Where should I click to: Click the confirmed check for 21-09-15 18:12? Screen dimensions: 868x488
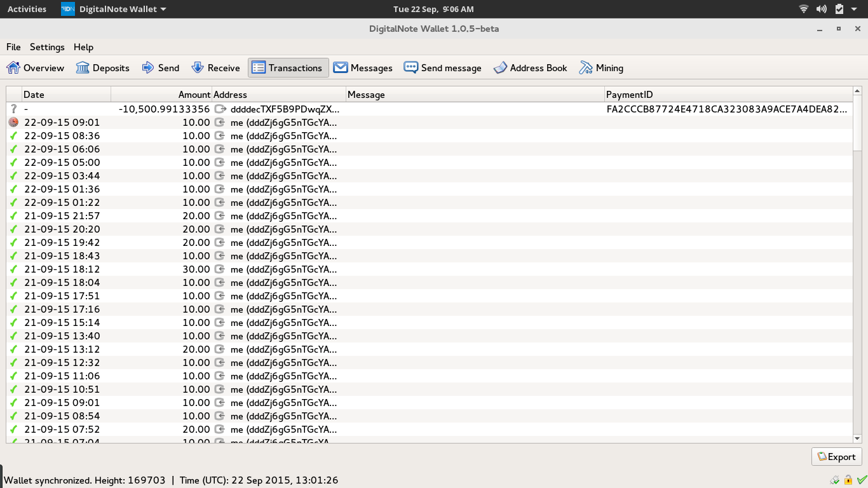click(x=14, y=269)
